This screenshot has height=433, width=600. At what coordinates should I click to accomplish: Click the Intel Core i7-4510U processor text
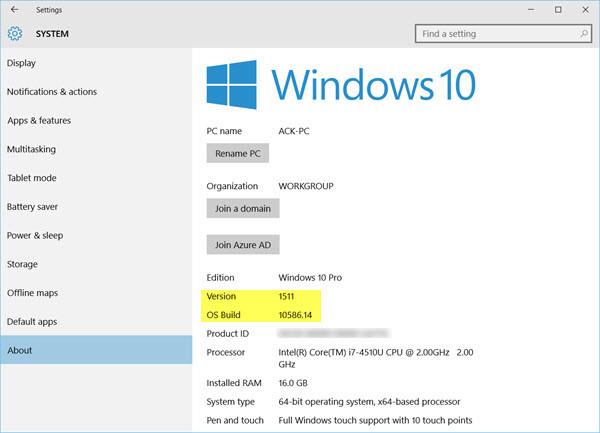pos(376,358)
